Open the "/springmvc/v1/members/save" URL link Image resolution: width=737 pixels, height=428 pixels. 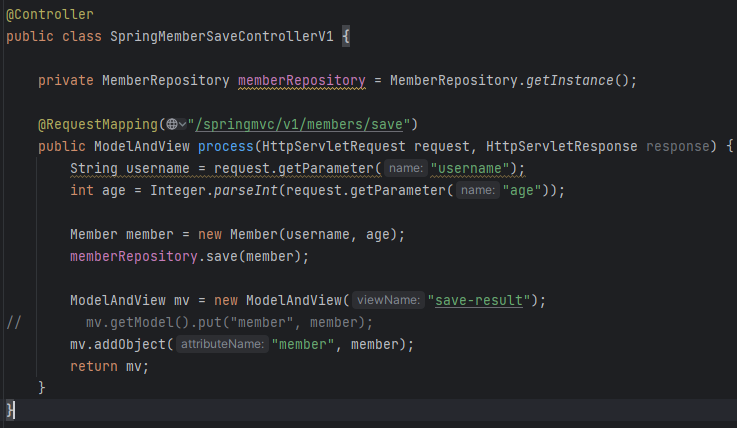click(x=299, y=125)
